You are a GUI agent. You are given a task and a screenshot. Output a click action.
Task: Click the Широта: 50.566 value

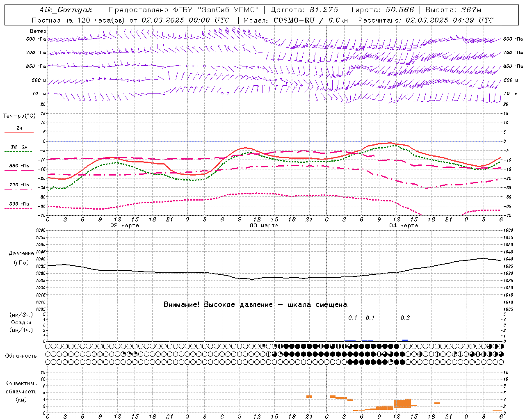pyautogui.click(x=381, y=10)
